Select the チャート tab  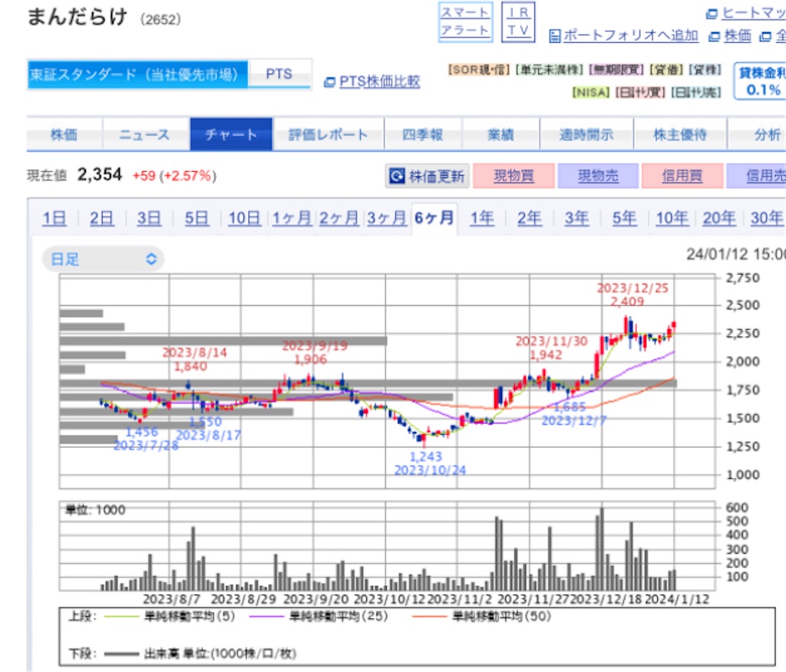231,134
